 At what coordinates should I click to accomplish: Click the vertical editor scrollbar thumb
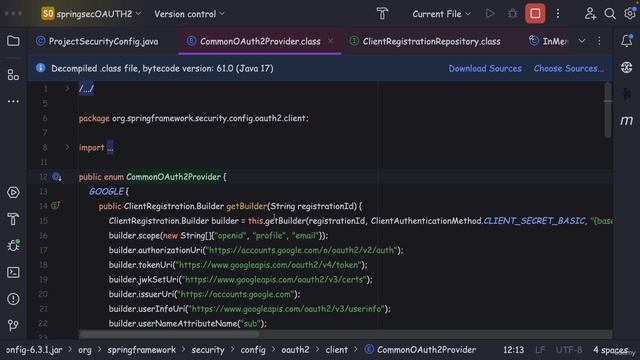coord(608,109)
